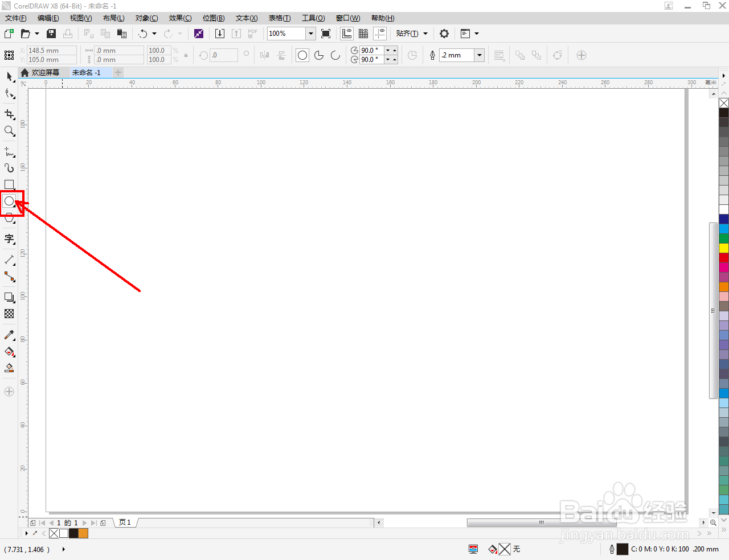729x560 pixels.
Task: Select the Crop tool
Action: 9,114
